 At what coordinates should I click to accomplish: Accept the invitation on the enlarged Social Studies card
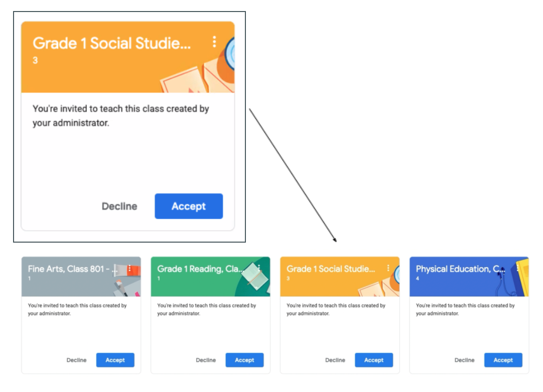pyautogui.click(x=188, y=206)
